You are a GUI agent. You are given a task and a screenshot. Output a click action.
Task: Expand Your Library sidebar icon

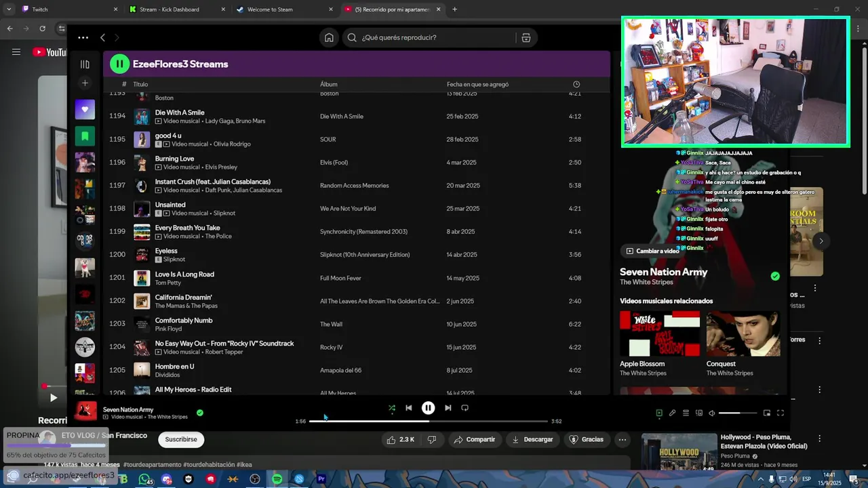tap(85, 64)
